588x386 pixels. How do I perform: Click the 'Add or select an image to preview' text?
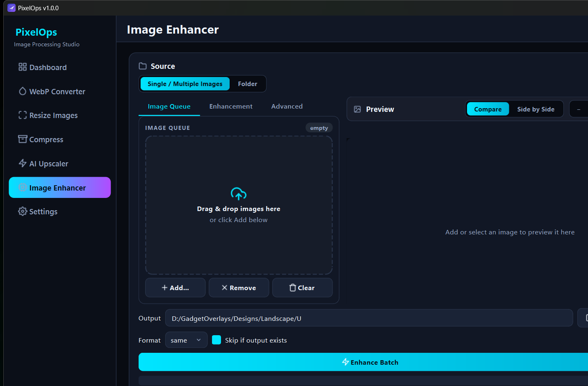pos(510,232)
